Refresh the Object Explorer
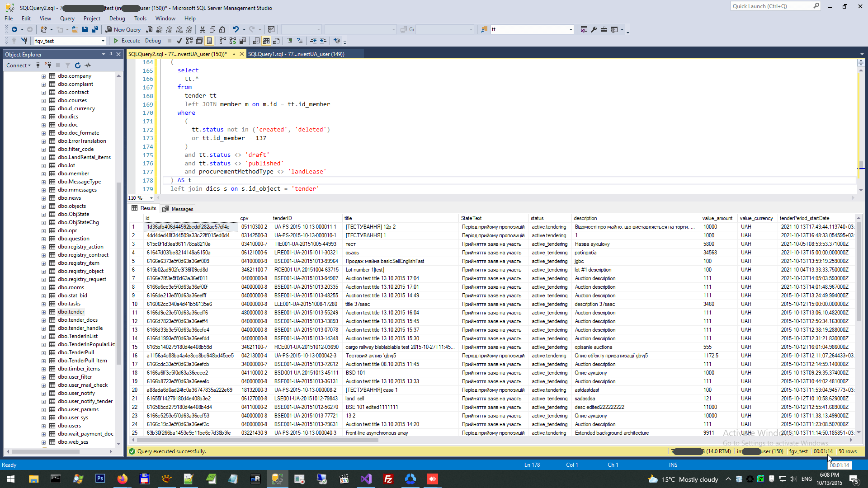Viewport: 868px width, 488px height. (77, 65)
